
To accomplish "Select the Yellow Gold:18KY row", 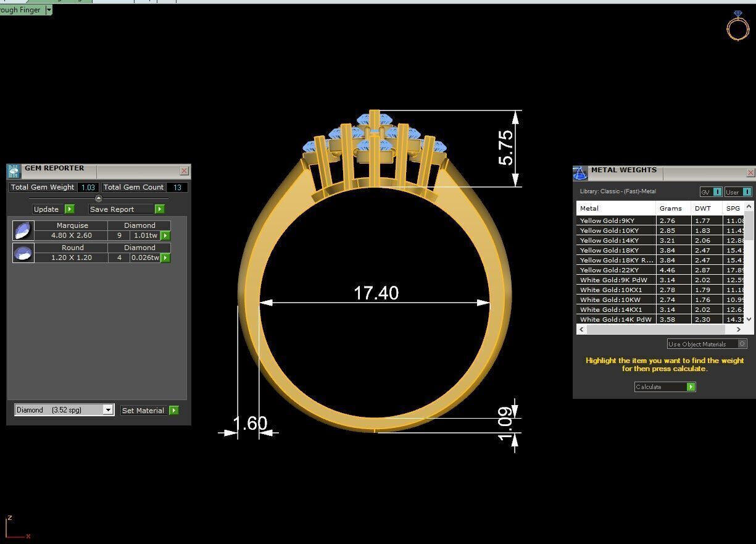I will point(660,250).
